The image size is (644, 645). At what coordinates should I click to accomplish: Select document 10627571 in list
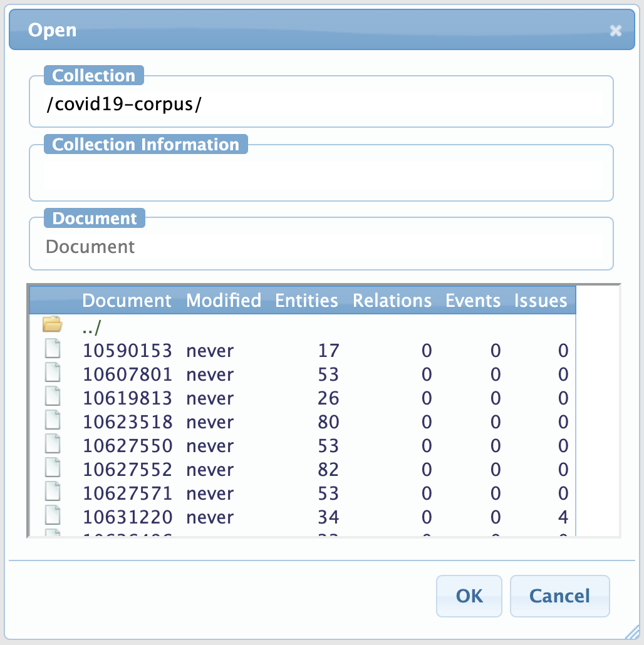click(x=127, y=493)
